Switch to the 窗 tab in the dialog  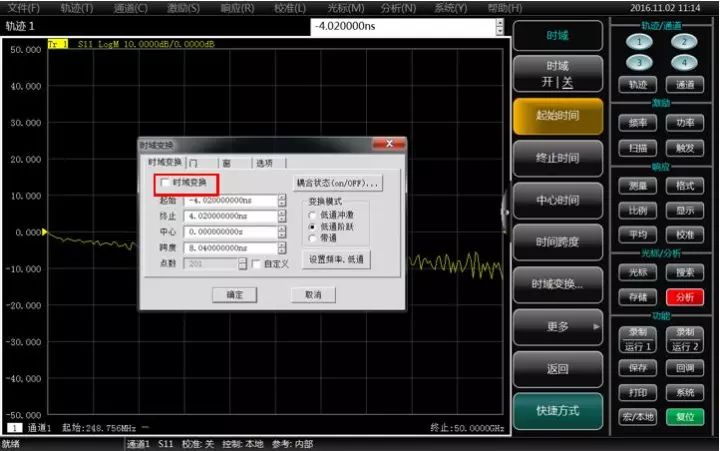point(235,163)
